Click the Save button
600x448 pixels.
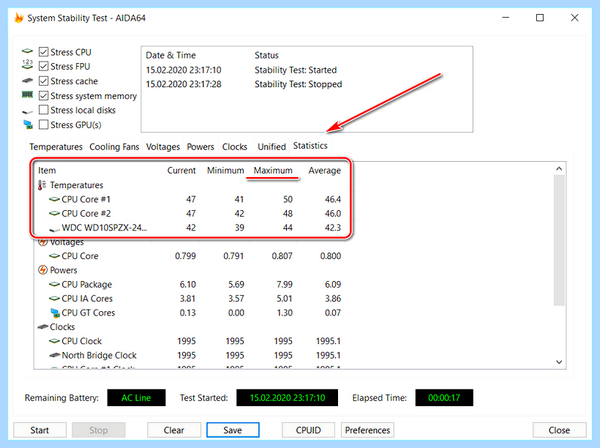click(233, 430)
